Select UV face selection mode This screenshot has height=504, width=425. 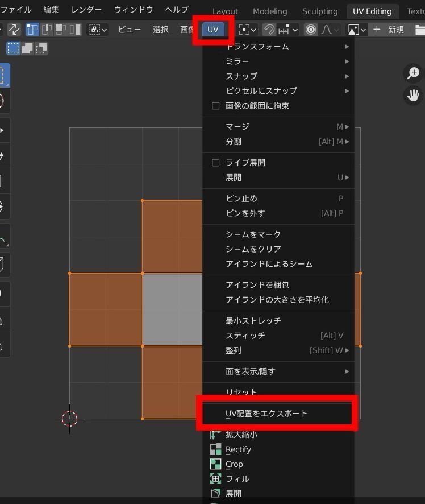(x=61, y=30)
